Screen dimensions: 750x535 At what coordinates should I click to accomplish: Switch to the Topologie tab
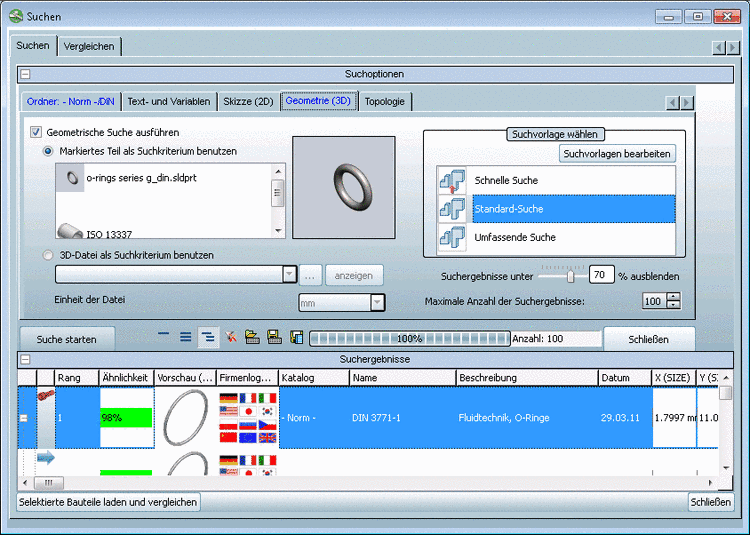pyautogui.click(x=385, y=101)
